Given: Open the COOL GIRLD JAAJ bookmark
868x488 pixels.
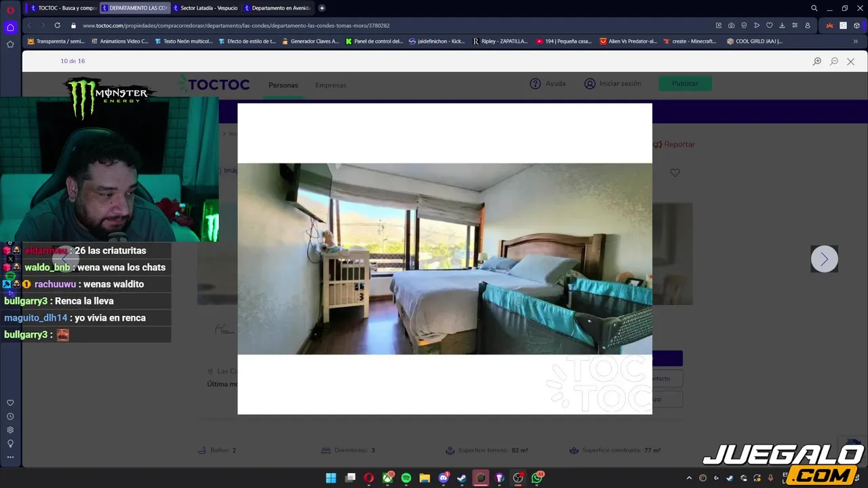Looking at the screenshot, I should 754,41.
